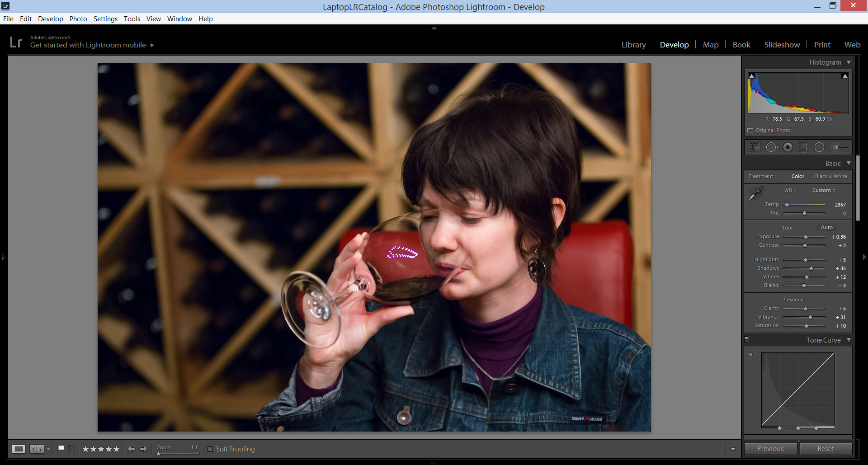Go to next photo arrow

pos(143,449)
